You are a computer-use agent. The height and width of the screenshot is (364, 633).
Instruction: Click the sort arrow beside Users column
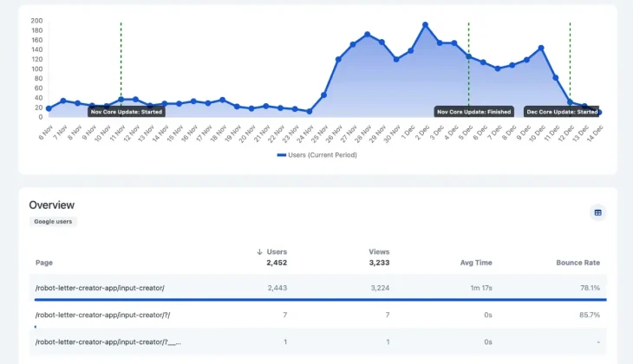pos(259,251)
